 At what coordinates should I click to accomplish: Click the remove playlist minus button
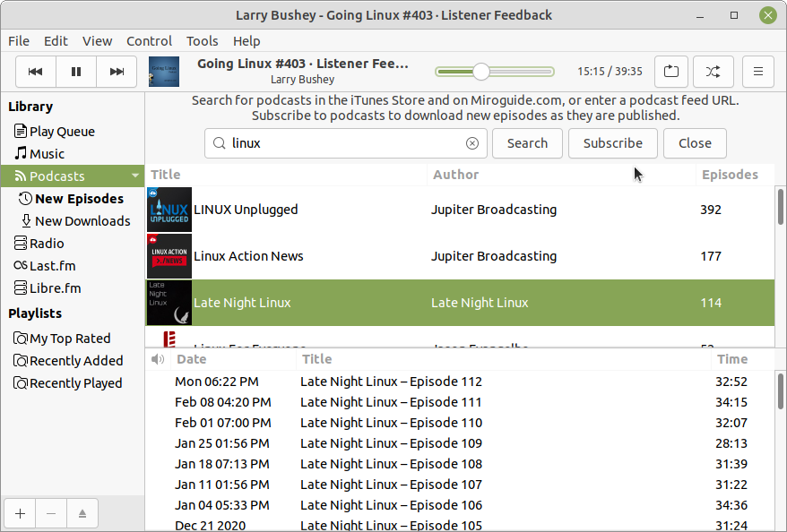[x=51, y=513]
